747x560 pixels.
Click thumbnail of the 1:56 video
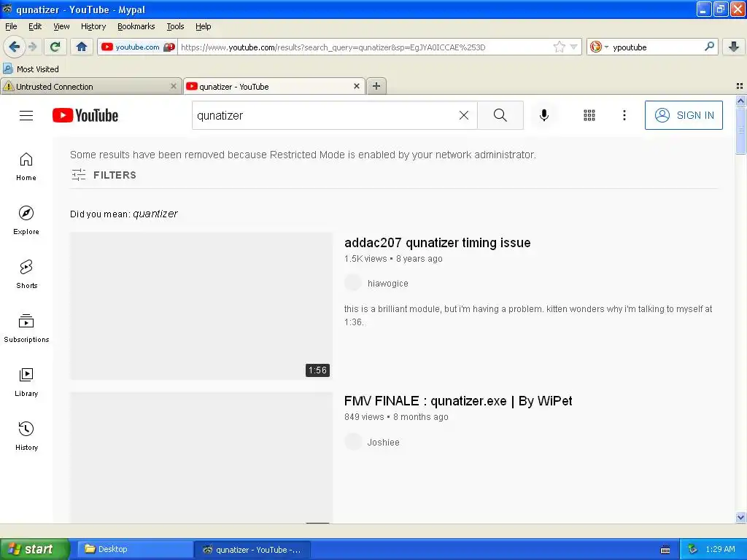(x=201, y=306)
